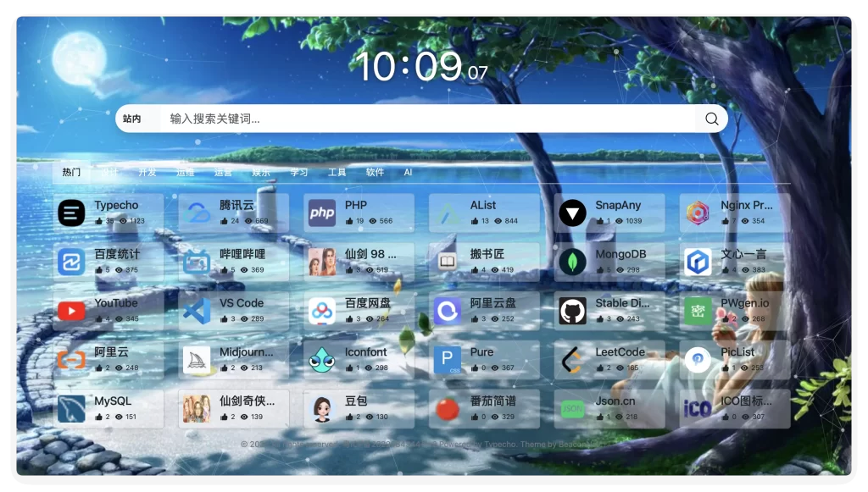Open the YouTube navigation card icon
This screenshot has height=492, width=868.
[x=71, y=311]
